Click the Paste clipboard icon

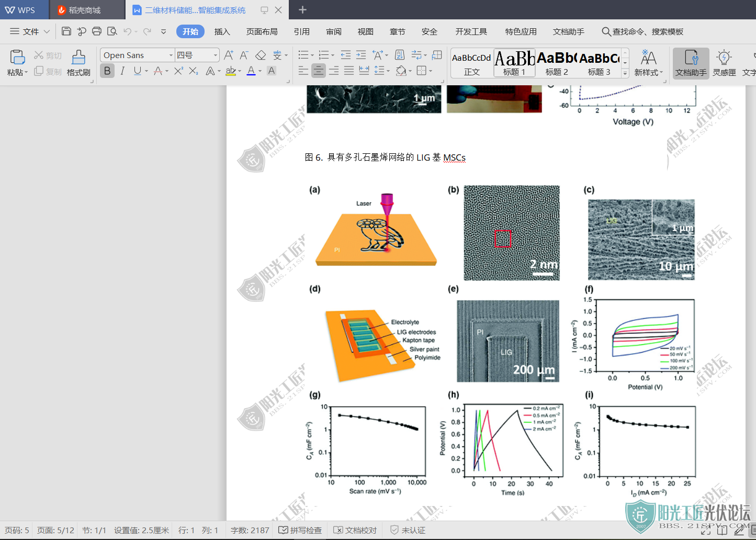click(17, 57)
